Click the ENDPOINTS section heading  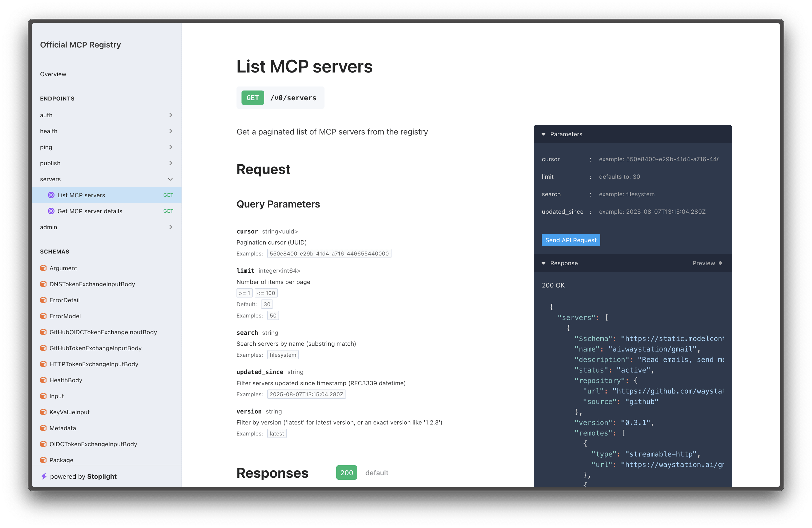(x=57, y=98)
